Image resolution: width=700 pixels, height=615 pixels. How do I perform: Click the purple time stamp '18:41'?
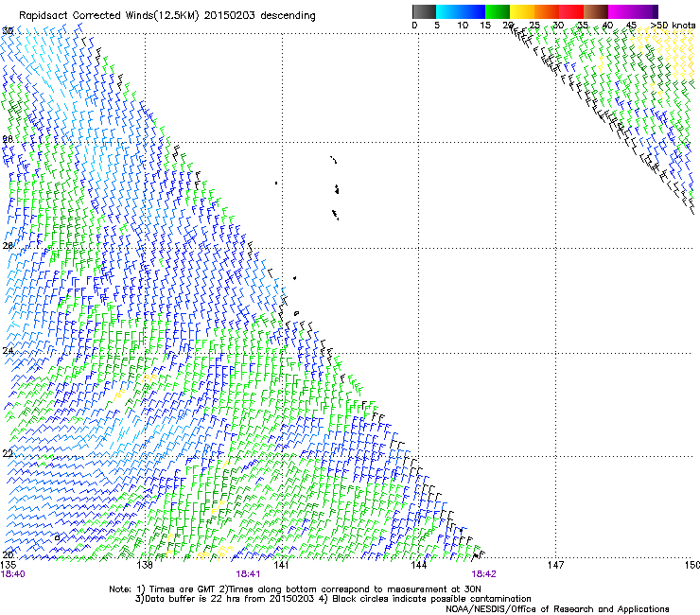pos(248,574)
